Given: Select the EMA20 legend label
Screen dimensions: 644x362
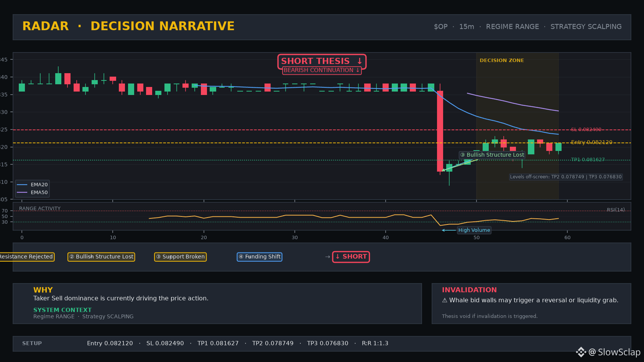Looking at the screenshot, I should coord(39,185).
